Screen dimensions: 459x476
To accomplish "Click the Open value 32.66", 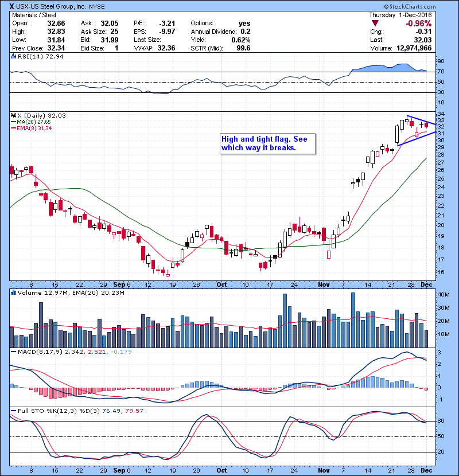I will 56,24.
